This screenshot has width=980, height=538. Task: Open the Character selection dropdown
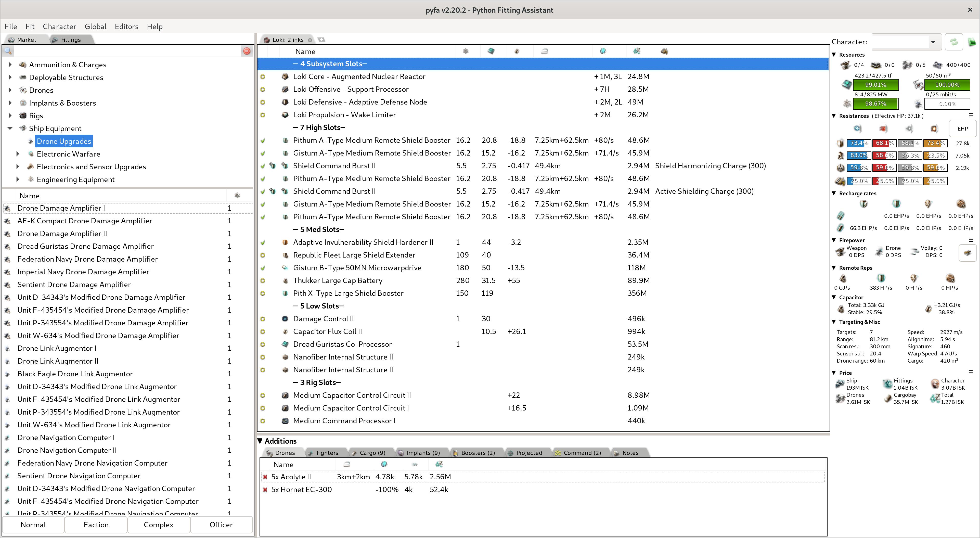point(933,42)
